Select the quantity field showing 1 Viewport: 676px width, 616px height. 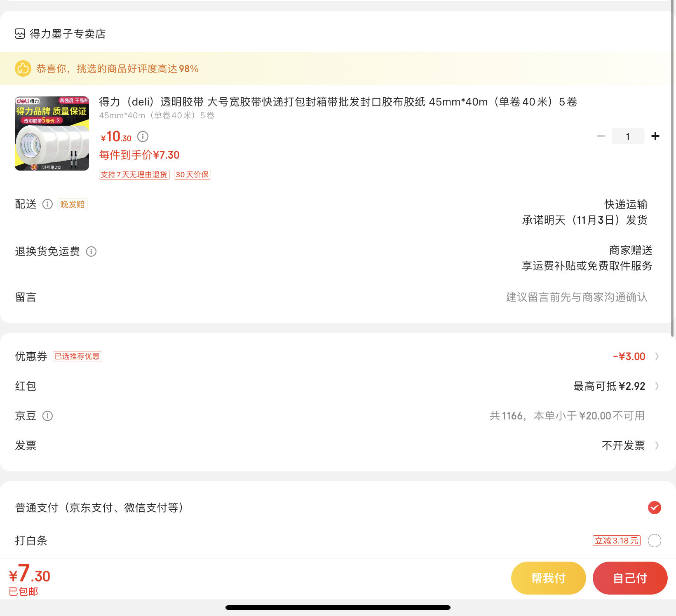(628, 136)
